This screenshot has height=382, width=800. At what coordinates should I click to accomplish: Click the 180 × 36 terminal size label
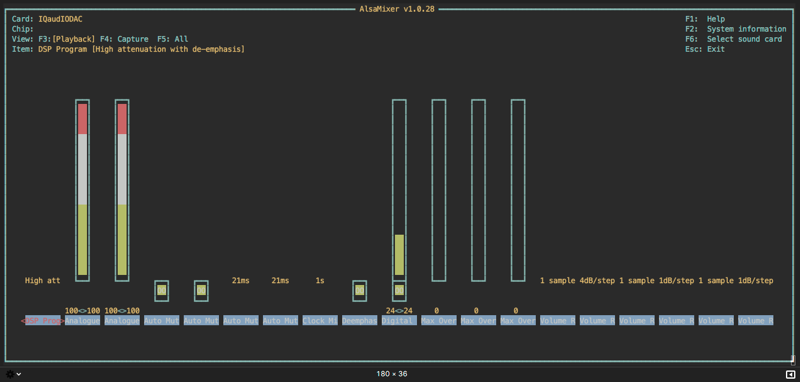392,374
